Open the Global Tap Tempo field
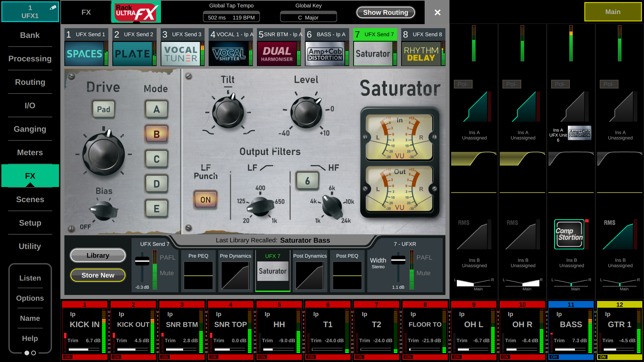This screenshot has width=644, height=362. [231, 17]
